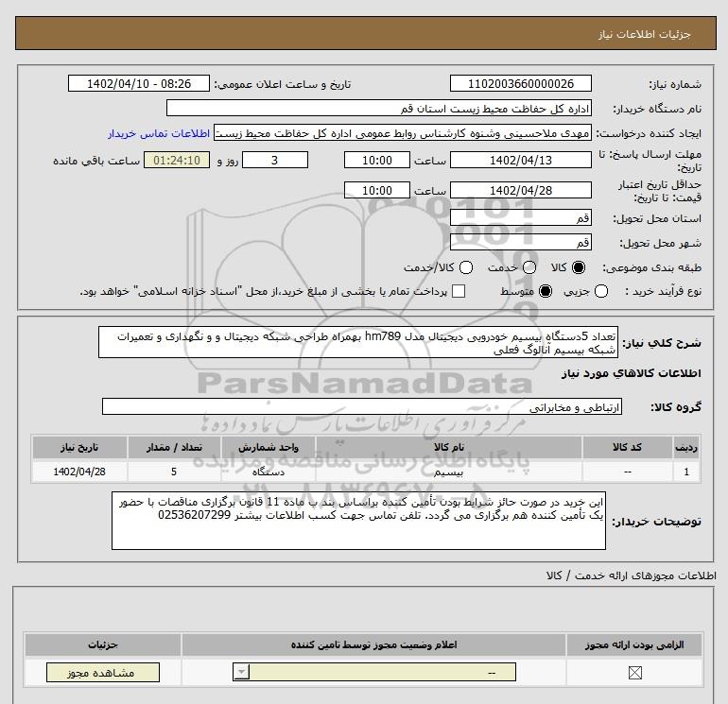728x704 pixels.
Task: Click the کد کالا column header
Action: coord(627,447)
